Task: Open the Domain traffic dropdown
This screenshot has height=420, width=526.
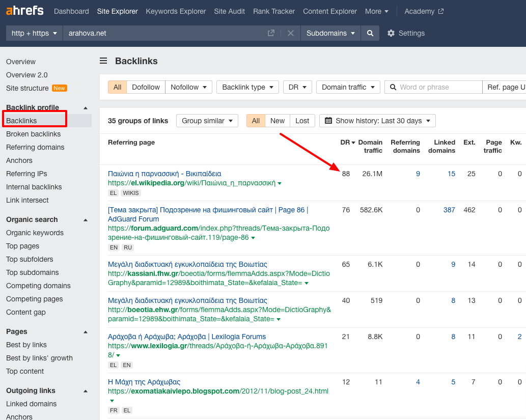Action: tap(348, 87)
